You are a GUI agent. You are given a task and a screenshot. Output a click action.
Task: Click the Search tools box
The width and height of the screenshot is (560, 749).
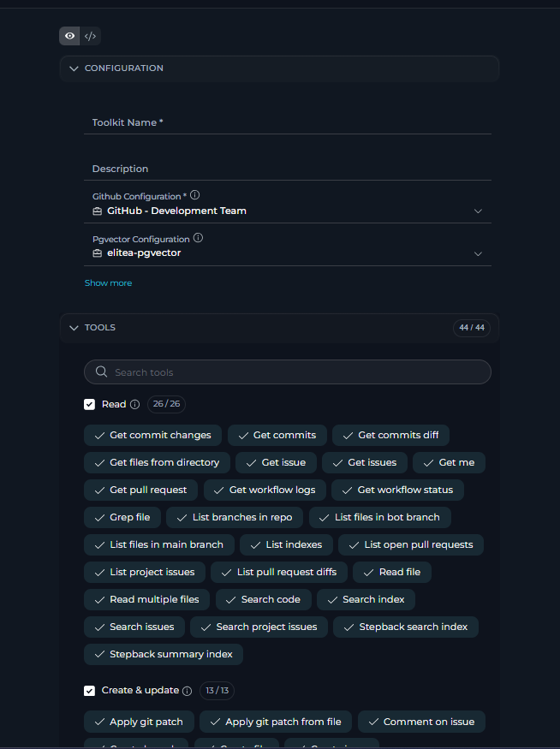[x=288, y=372]
